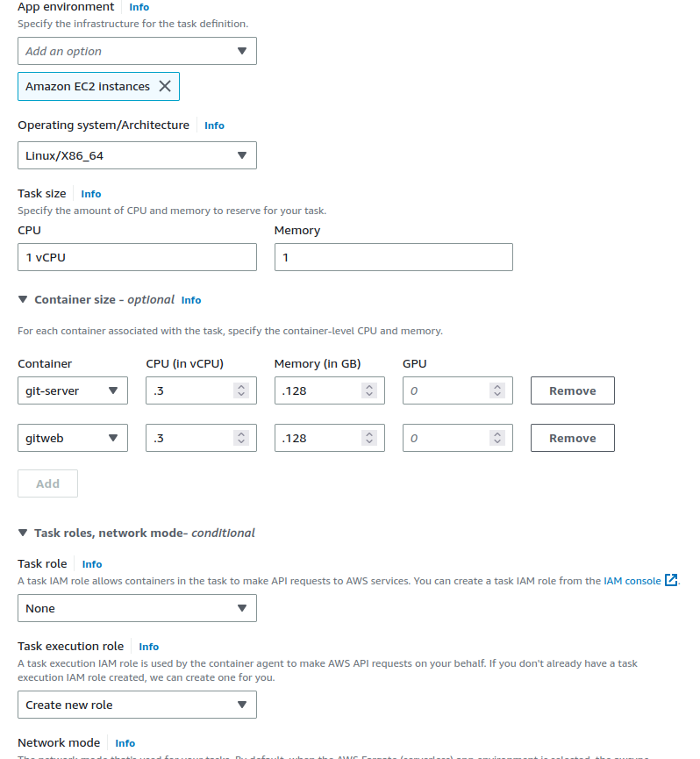The height and width of the screenshot is (759, 700).
Task: Open the App environment options dropdown
Action: click(137, 51)
